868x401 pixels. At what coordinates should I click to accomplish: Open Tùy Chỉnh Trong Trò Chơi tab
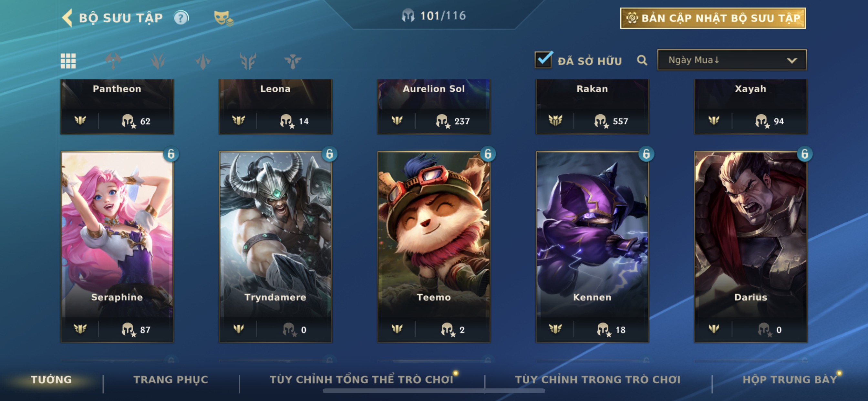(x=597, y=379)
